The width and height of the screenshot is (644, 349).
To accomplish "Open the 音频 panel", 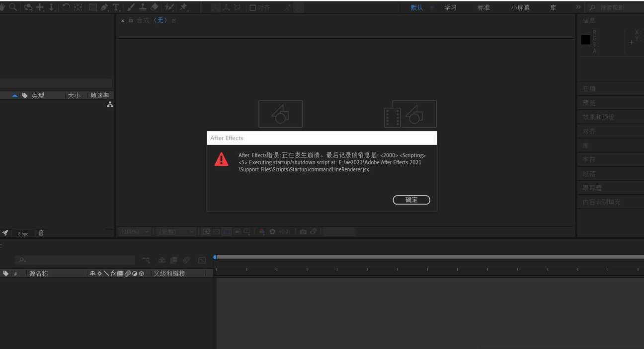I will point(589,89).
